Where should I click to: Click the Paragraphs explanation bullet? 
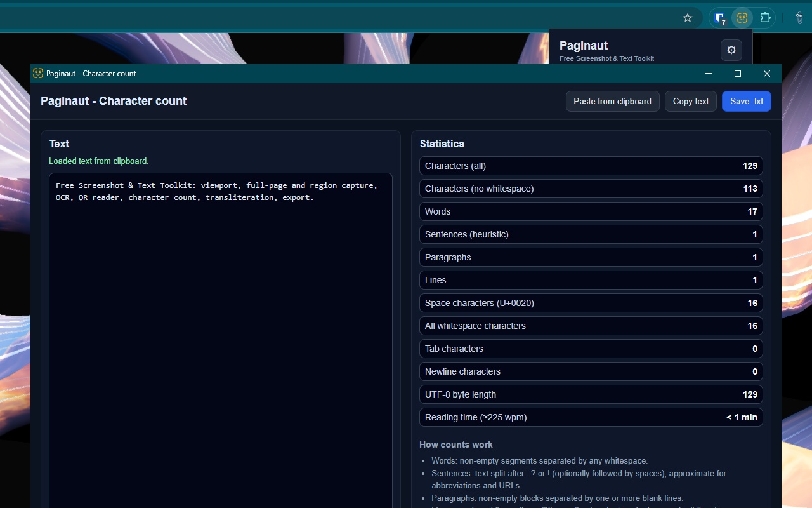pyautogui.click(x=557, y=498)
